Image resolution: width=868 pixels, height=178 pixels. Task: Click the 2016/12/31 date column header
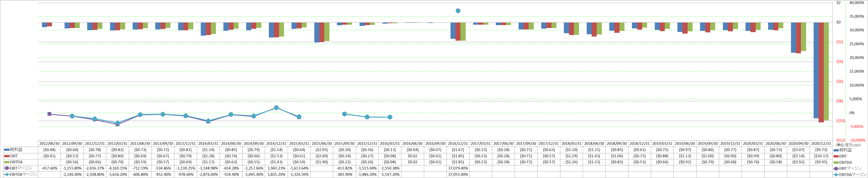tap(458, 143)
